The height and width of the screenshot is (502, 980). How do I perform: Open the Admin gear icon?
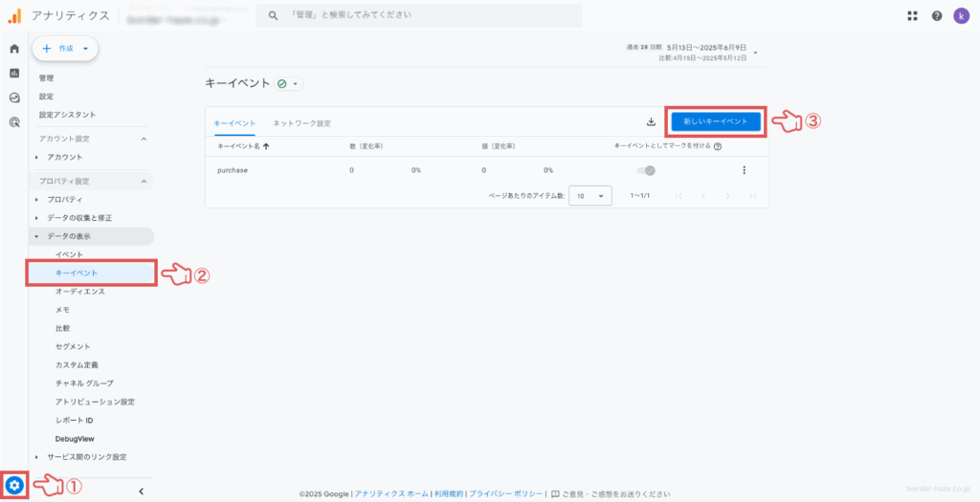(14, 485)
